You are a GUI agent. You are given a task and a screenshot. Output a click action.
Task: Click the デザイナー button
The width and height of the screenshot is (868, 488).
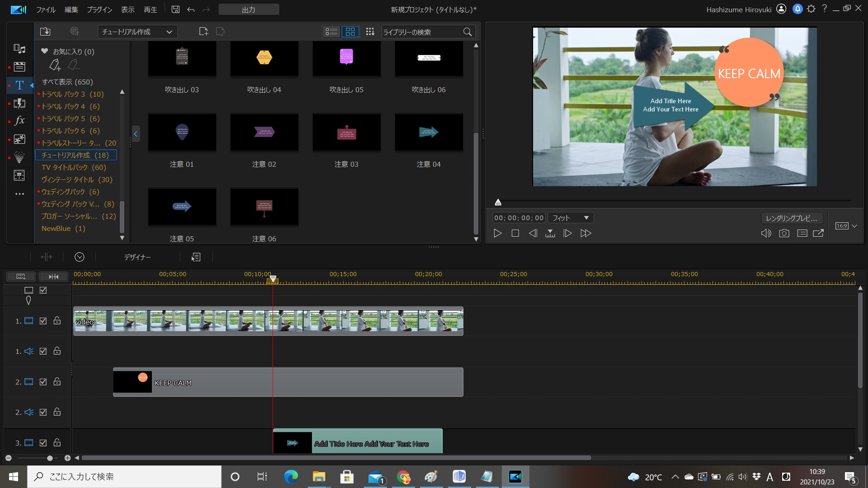click(x=137, y=257)
